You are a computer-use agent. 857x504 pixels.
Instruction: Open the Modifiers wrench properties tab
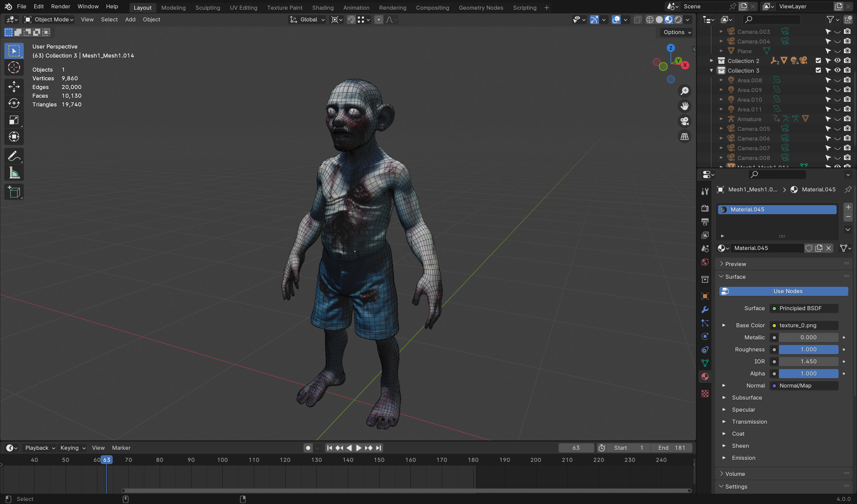(705, 310)
